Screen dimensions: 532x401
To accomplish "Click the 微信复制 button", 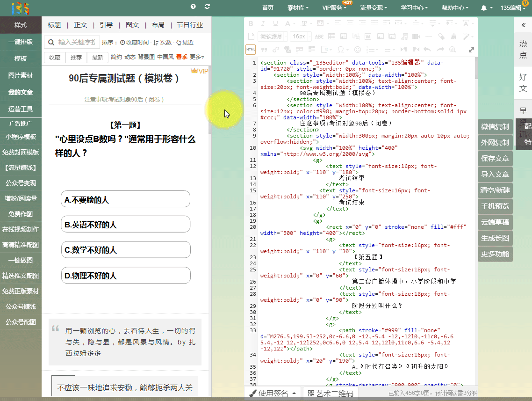I will click(x=495, y=127).
